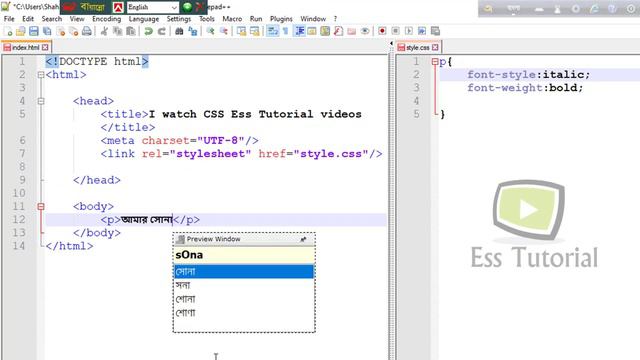This screenshot has width=640, height=360.
Task: Click the Document Map toolbar icon
Action: 325,31
